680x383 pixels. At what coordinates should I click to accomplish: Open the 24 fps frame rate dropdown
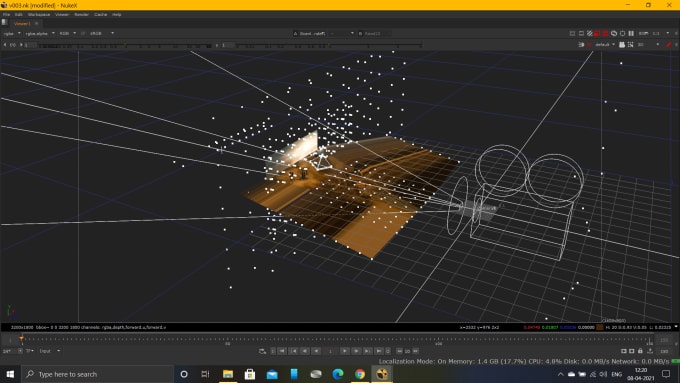(x=12, y=351)
